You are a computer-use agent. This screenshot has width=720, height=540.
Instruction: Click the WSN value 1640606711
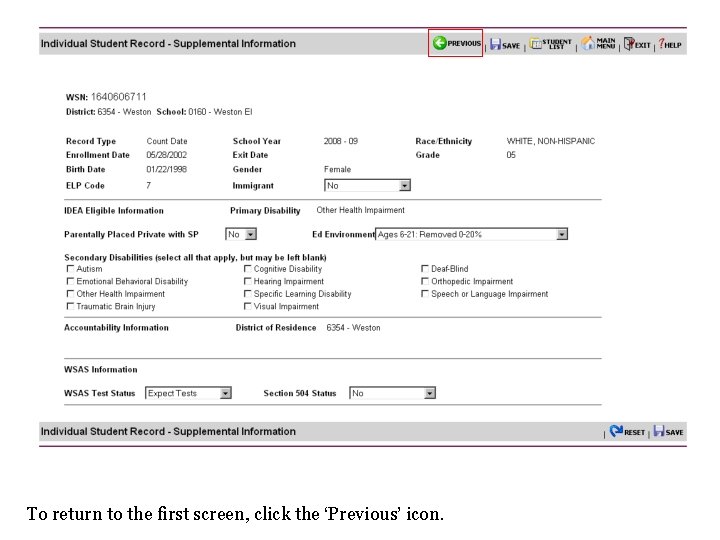(118, 97)
